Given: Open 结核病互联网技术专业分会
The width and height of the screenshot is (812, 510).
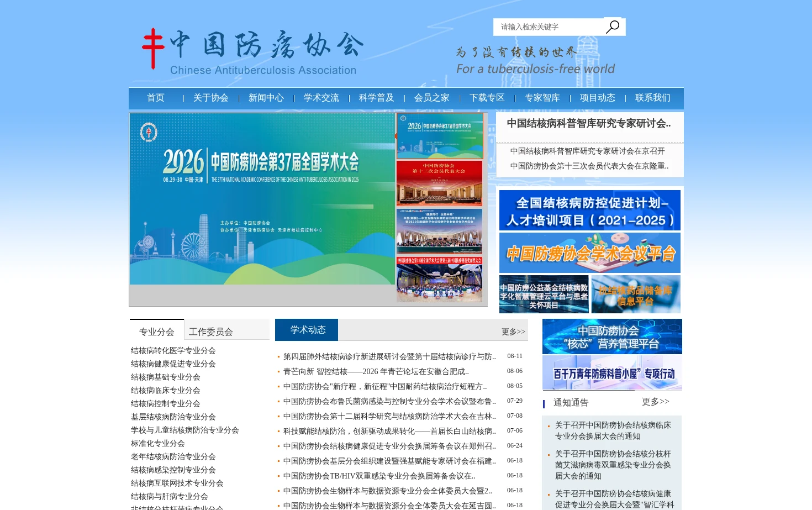Looking at the screenshot, I should 177,483.
